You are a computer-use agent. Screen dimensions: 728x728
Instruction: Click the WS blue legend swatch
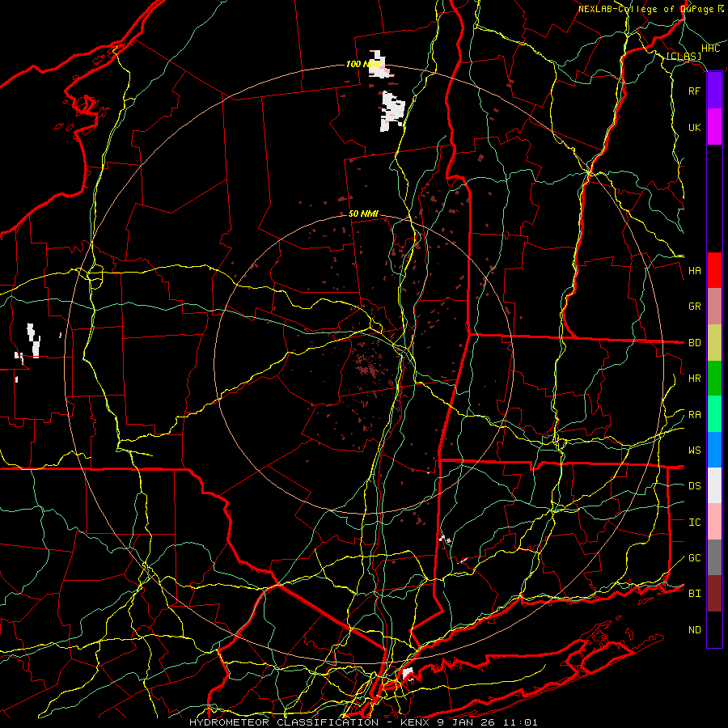[714, 450]
